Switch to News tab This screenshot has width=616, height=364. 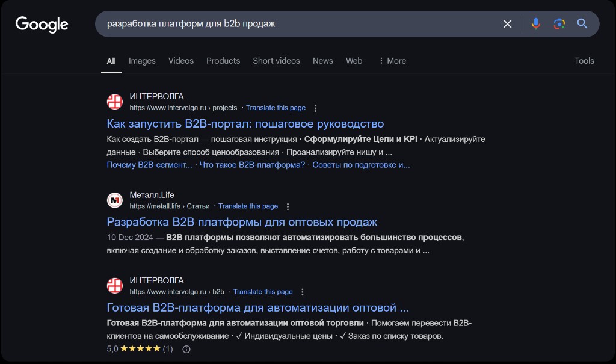(323, 61)
